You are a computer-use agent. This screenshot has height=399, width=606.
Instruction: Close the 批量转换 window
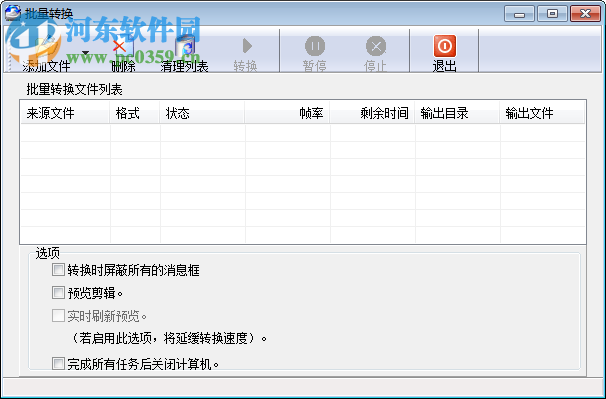click(x=585, y=14)
